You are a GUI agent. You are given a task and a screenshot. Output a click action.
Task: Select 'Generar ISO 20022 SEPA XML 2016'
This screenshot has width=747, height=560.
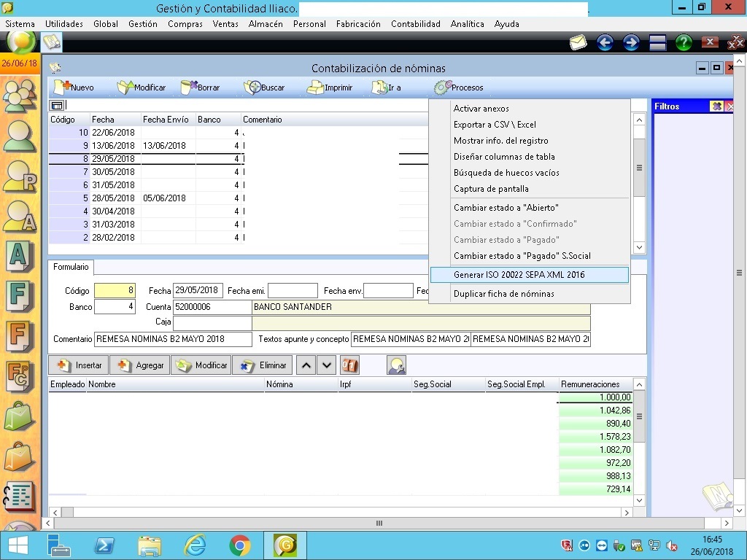530,275
